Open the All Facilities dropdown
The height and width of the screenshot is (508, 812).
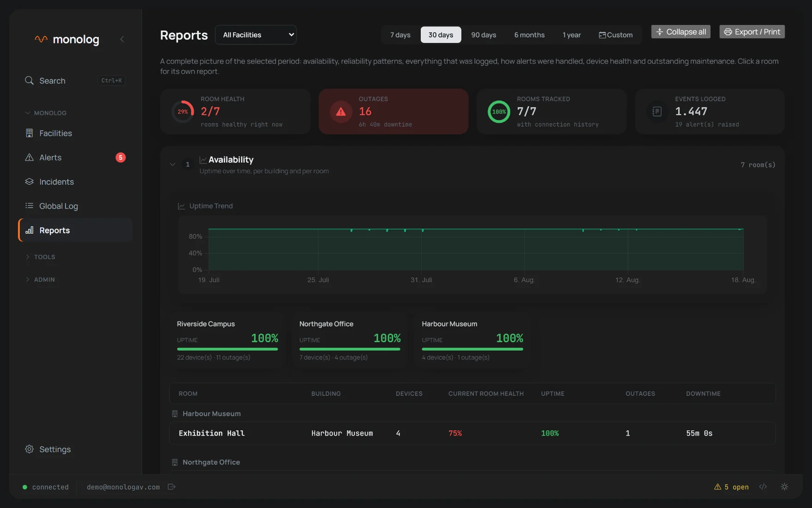[x=256, y=35]
